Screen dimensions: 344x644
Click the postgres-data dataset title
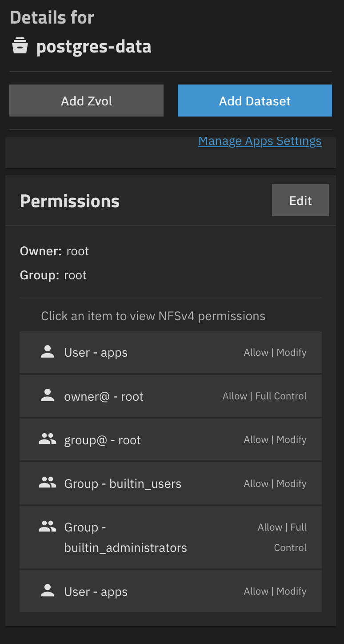(x=94, y=47)
